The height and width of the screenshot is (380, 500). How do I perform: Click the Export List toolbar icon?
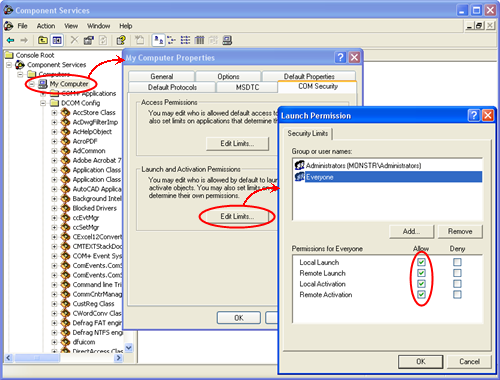point(139,40)
